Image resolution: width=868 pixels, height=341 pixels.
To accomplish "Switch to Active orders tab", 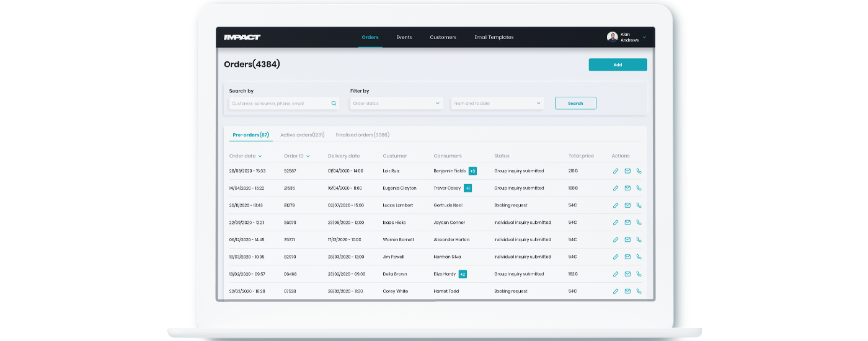I will pos(302,135).
